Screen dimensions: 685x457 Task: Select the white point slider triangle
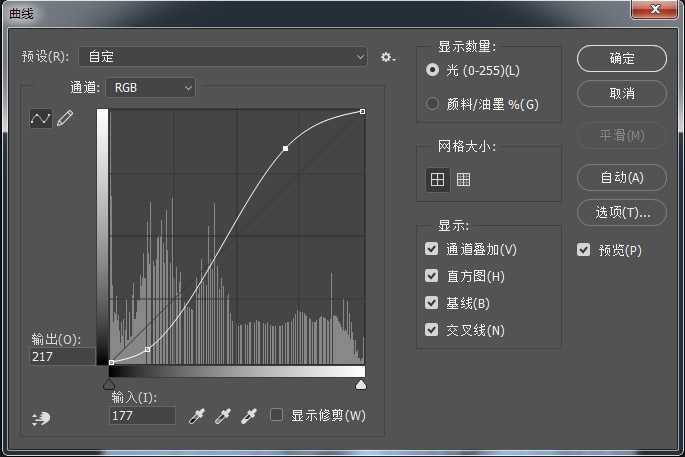(361, 384)
